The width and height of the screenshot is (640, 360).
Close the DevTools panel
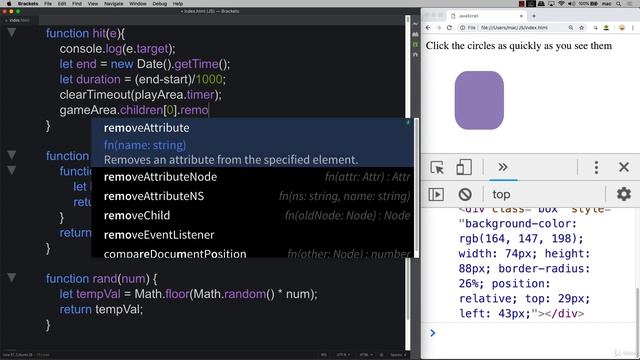(x=624, y=167)
